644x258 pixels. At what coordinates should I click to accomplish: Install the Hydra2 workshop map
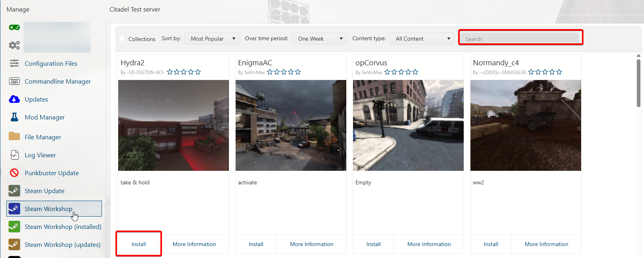tap(139, 244)
